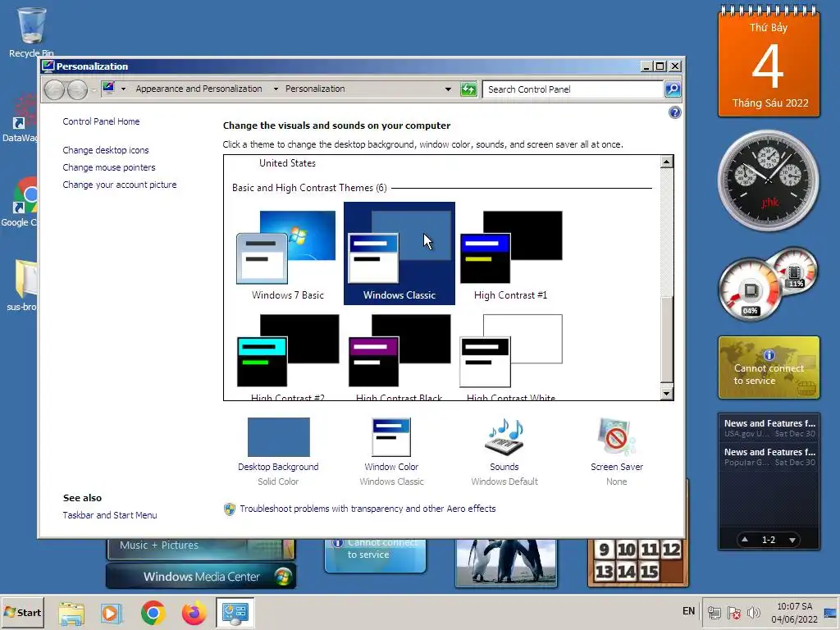Click the theme list scrollbar thumb
Screen dimensions: 840x630
pyautogui.click(x=666, y=339)
